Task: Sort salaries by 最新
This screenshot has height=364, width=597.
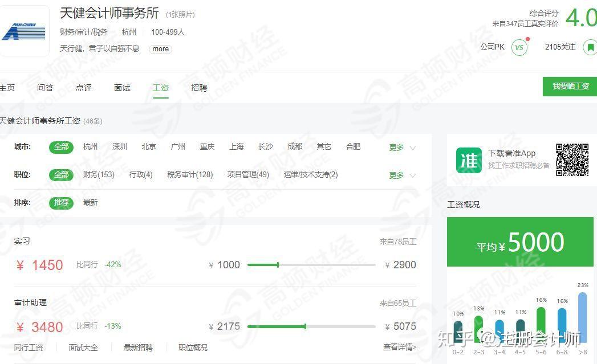Action: point(90,203)
